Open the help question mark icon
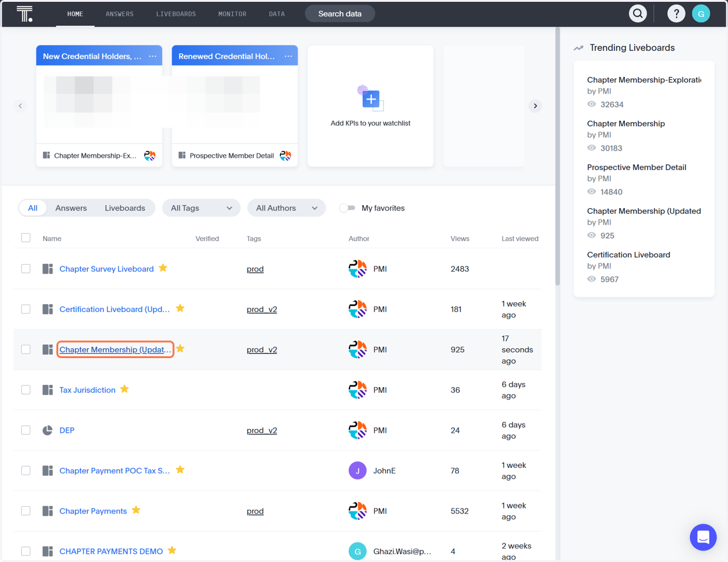The image size is (728, 562). 676,13
